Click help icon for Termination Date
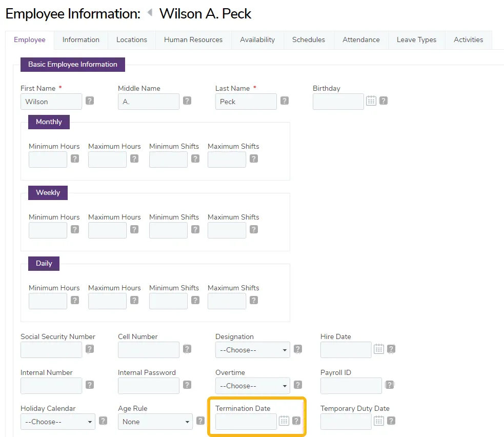The width and height of the screenshot is (504, 437). (296, 421)
